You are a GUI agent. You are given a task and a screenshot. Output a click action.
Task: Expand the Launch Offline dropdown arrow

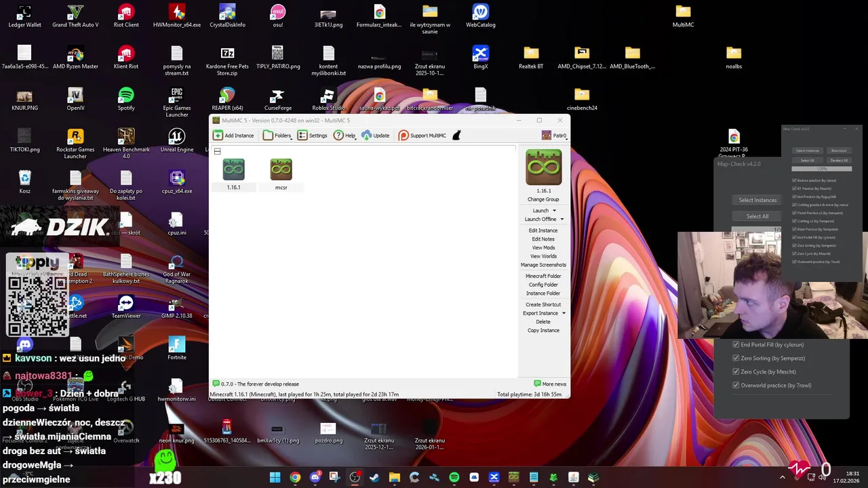[561, 220]
